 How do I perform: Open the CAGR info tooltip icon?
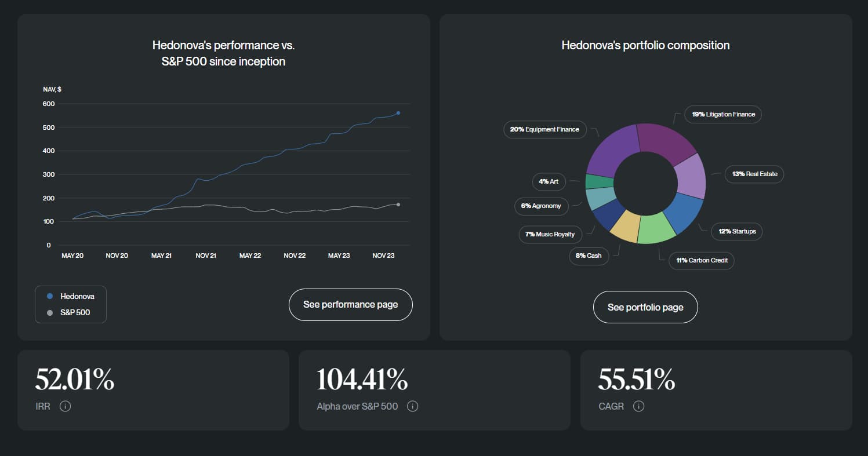pyautogui.click(x=638, y=406)
